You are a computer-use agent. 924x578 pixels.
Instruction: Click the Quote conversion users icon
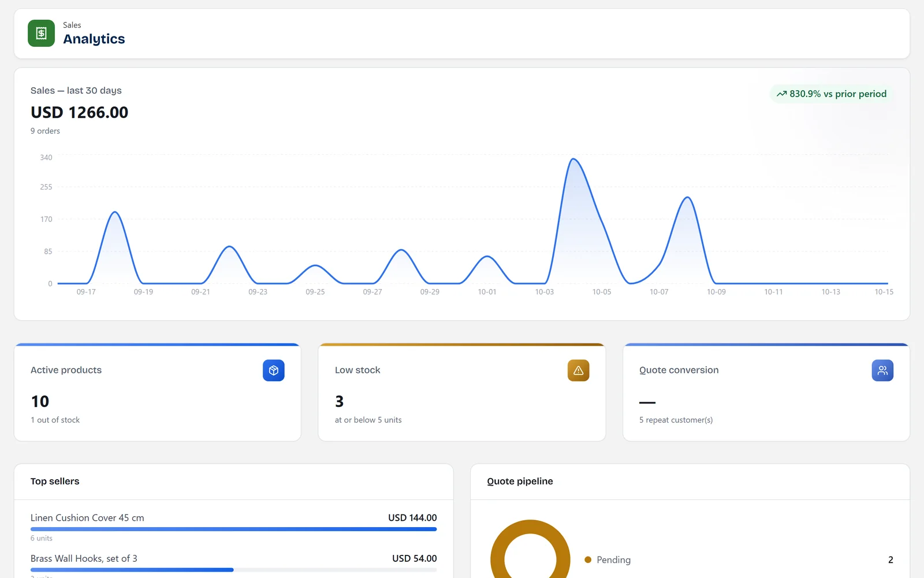(882, 370)
